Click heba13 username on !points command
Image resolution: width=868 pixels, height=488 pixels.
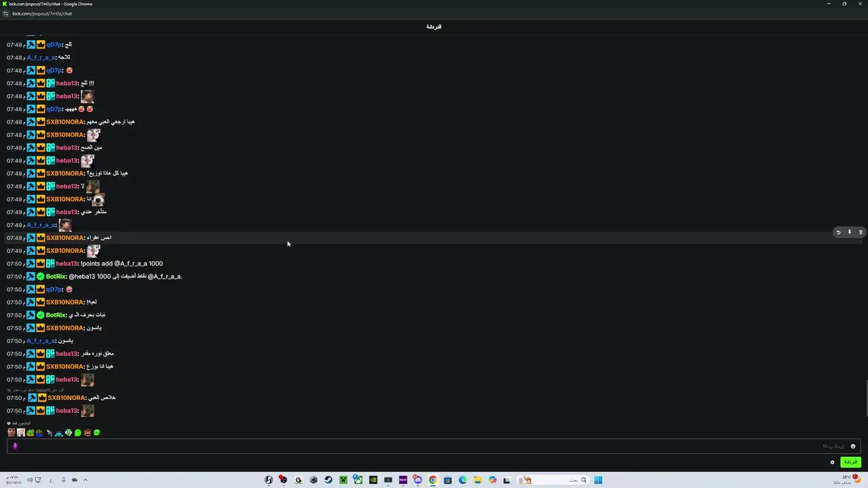click(67, 264)
